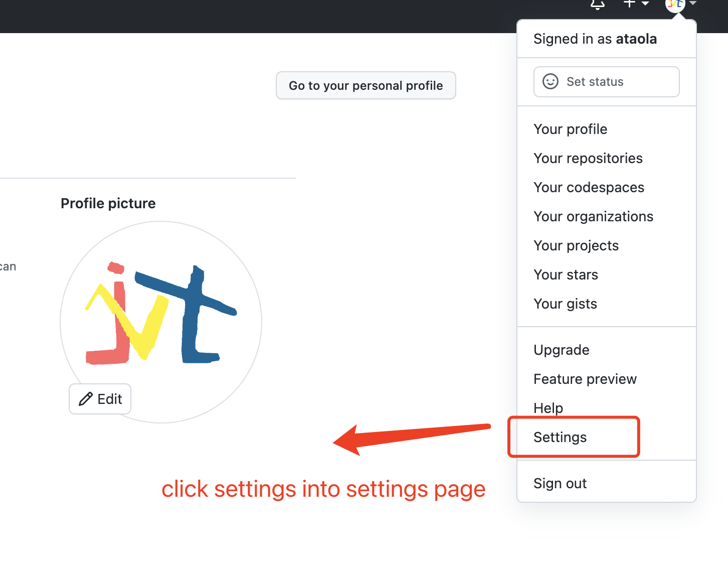
Task: Collapse the avatar menu dropdown arrow
Action: pyautogui.click(x=693, y=3)
